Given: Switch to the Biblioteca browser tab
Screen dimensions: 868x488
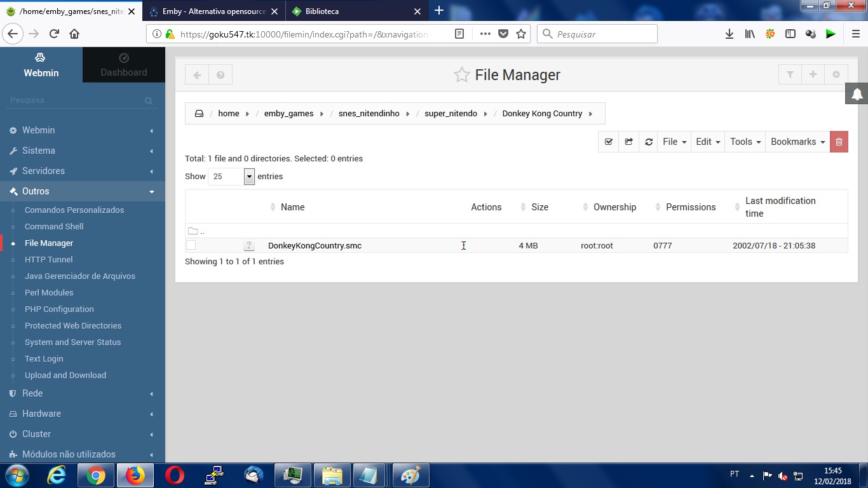Looking at the screenshot, I should 356,11.
